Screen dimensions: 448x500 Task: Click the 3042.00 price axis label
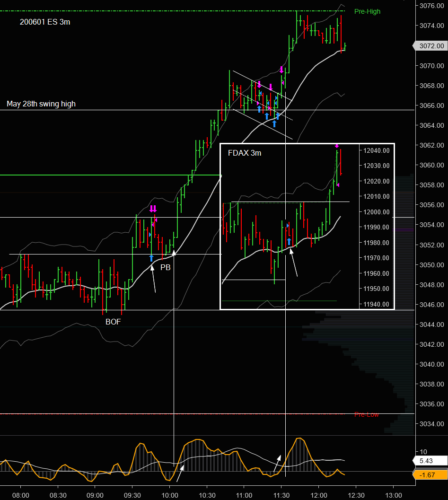[x=432, y=344]
